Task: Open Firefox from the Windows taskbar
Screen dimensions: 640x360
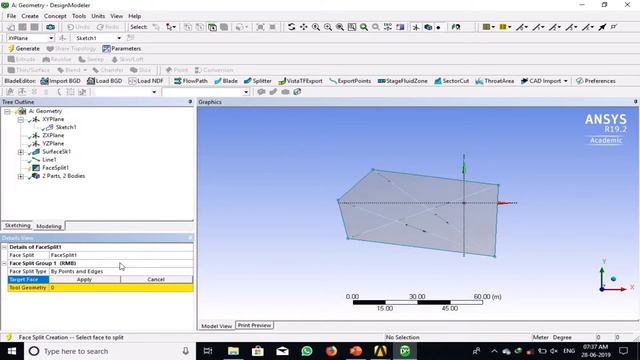Action: click(x=331, y=351)
